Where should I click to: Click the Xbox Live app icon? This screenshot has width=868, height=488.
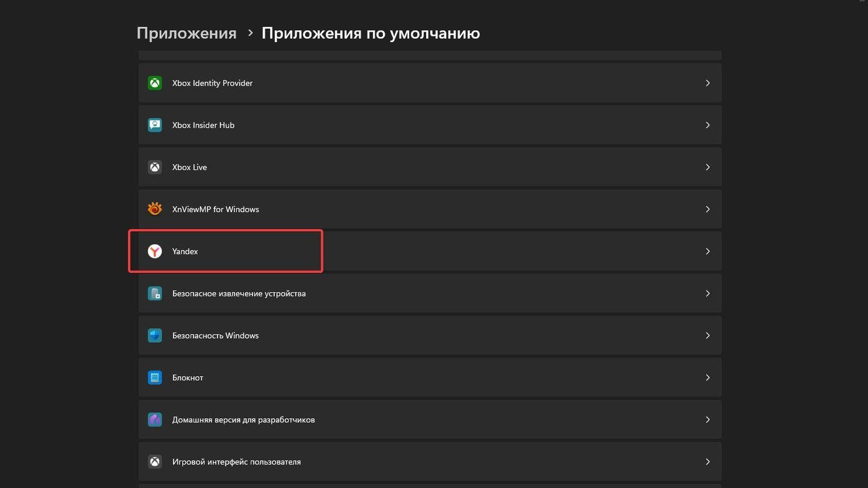pos(155,167)
